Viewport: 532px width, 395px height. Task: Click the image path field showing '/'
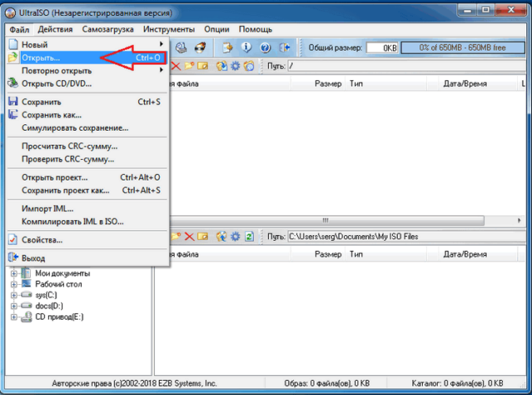click(406, 66)
